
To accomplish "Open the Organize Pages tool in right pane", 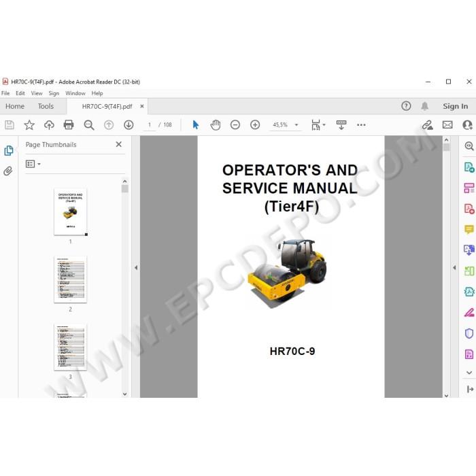I will click(x=469, y=188).
